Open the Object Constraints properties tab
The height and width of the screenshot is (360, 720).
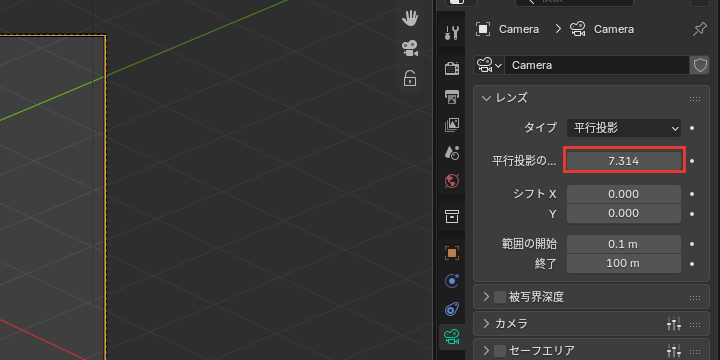(452, 309)
